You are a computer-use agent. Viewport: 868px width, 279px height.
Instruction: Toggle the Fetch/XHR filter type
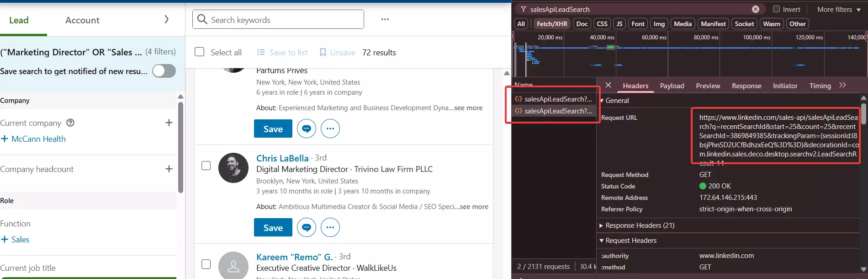click(552, 24)
